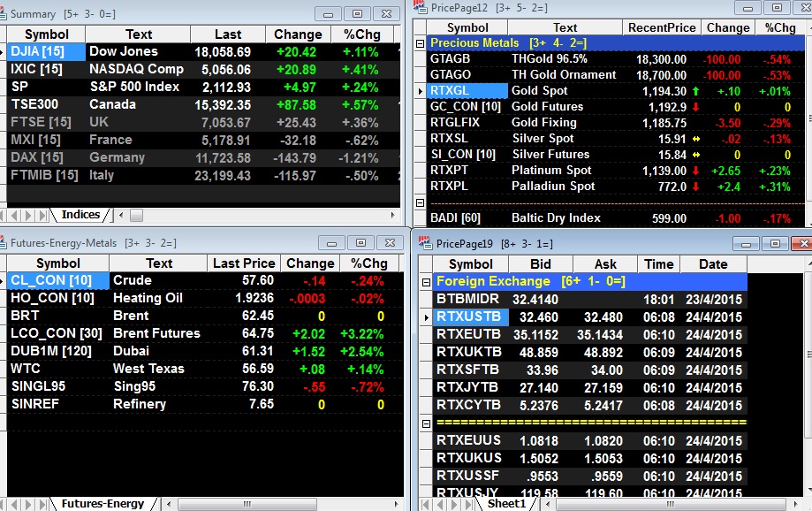Go to first sheet in Futures-Energy-Metals window
Image resolution: width=812 pixels, height=511 pixels.
(4, 504)
